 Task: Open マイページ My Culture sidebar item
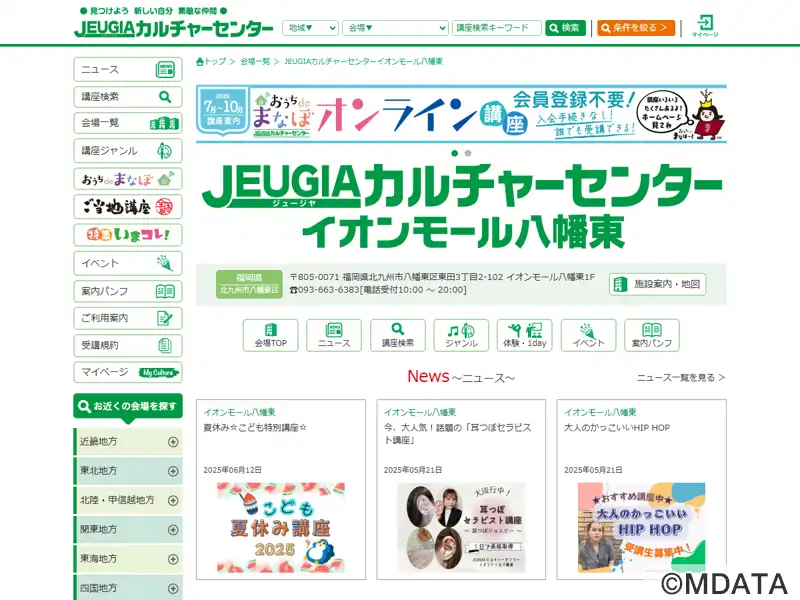128,372
